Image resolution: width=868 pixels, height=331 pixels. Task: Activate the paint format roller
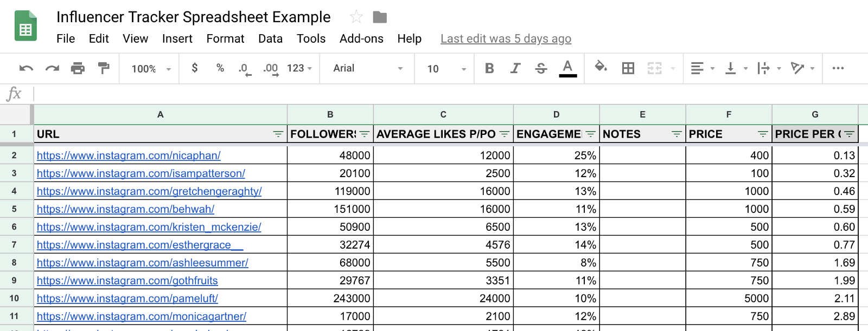[x=103, y=68]
